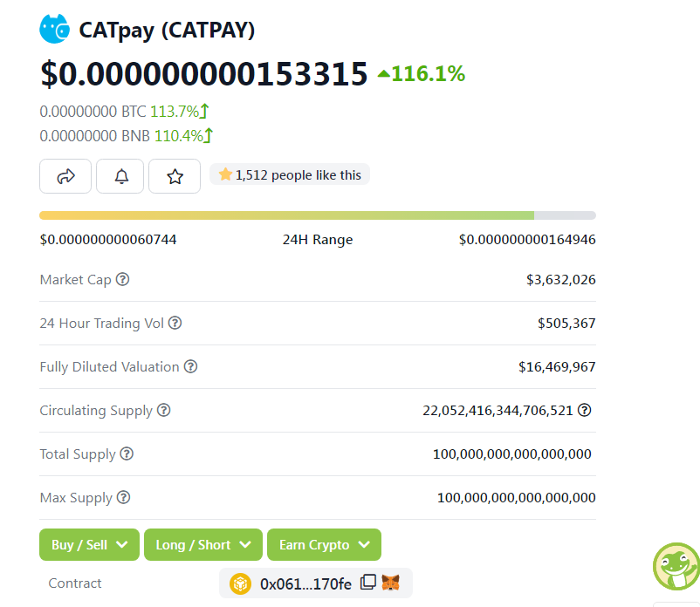700x607 pixels.
Task: Click the Max Supply label
Action: click(76, 498)
